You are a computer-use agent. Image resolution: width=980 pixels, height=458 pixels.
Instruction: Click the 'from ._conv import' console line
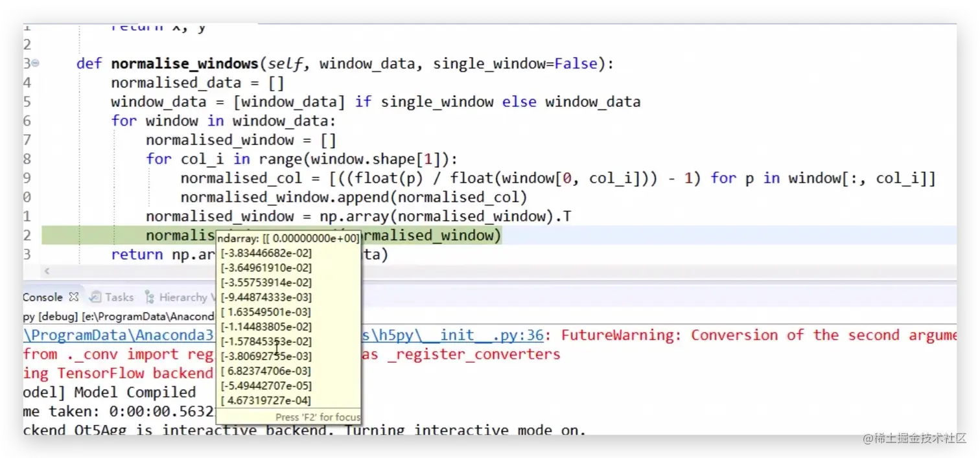(x=119, y=354)
